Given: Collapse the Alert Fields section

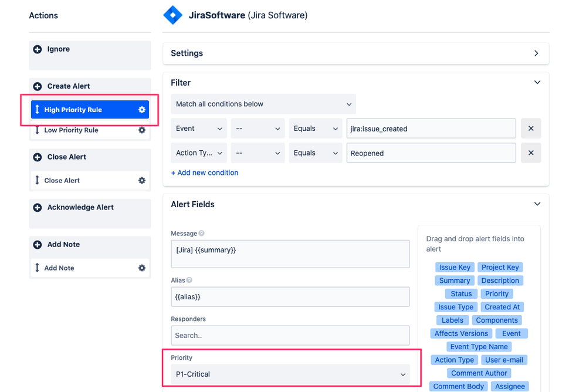Looking at the screenshot, I should pyautogui.click(x=537, y=204).
